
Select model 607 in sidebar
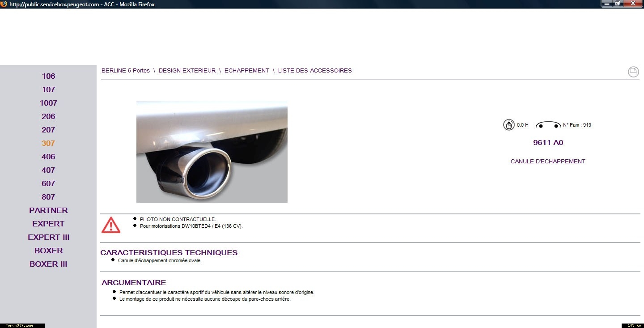[x=48, y=183]
